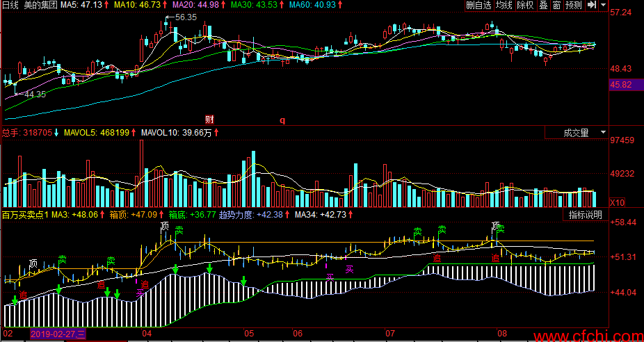The image size is (644, 342).
Task: Click the purple 45.82 price cursor label
Action: coord(625,85)
